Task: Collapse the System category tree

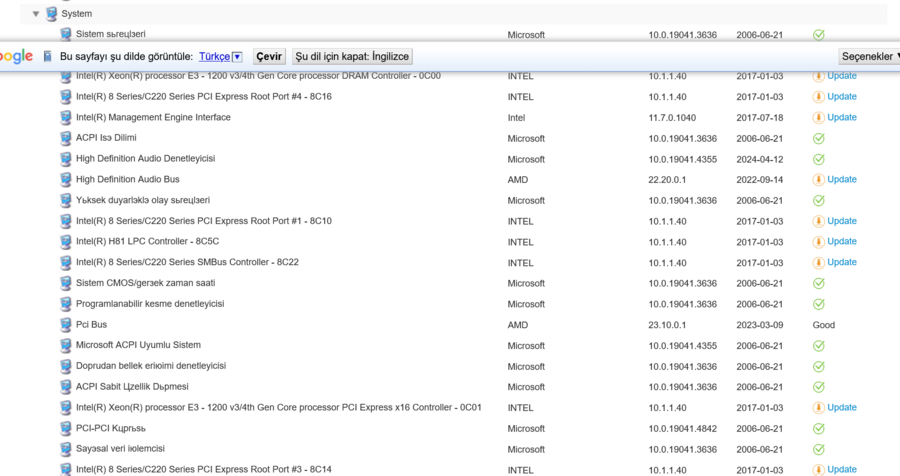Action: [x=37, y=14]
